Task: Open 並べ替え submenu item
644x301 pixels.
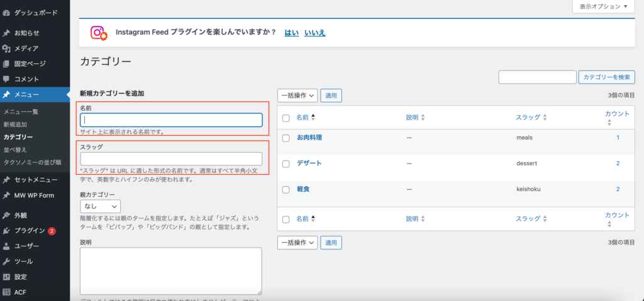Action: (15, 150)
